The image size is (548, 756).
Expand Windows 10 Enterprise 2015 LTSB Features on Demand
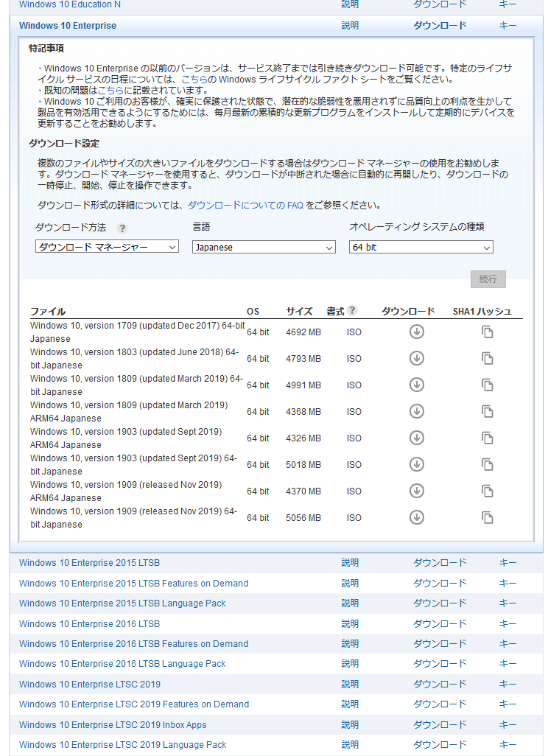(133, 584)
